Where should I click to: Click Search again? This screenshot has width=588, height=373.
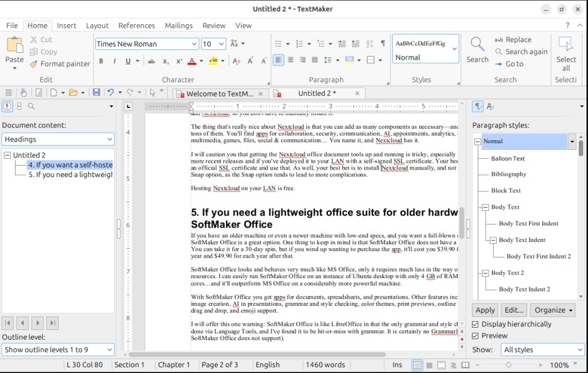coord(521,51)
